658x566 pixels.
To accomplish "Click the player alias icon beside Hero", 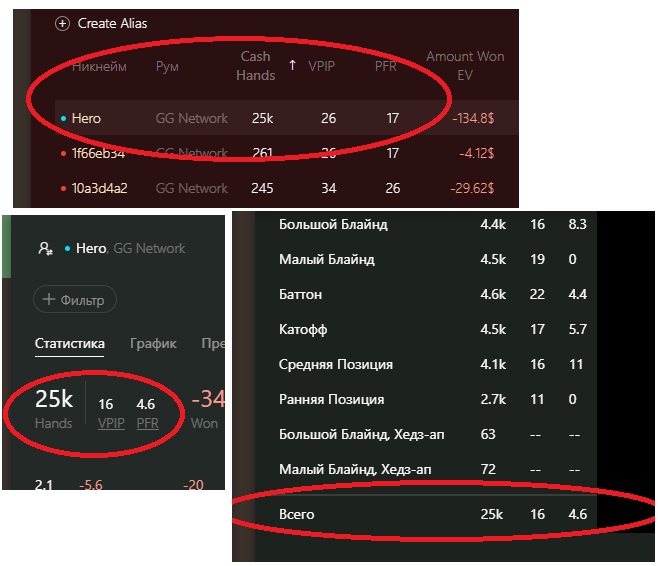I will [45, 248].
